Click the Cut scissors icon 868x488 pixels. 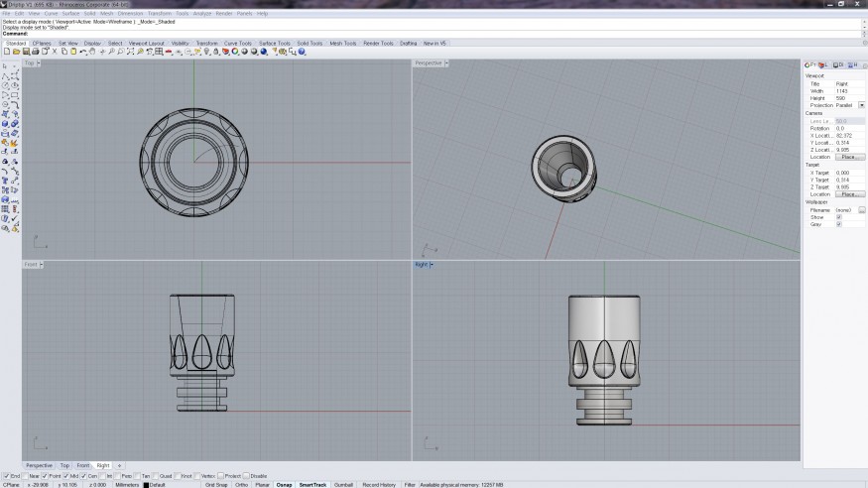pos(55,52)
